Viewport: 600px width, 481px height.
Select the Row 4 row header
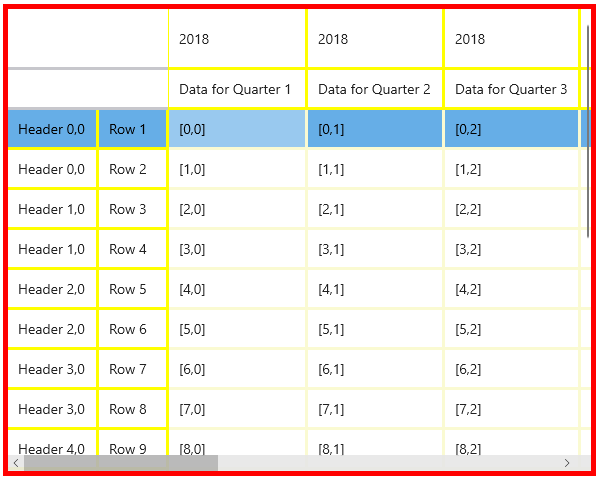(x=131, y=249)
